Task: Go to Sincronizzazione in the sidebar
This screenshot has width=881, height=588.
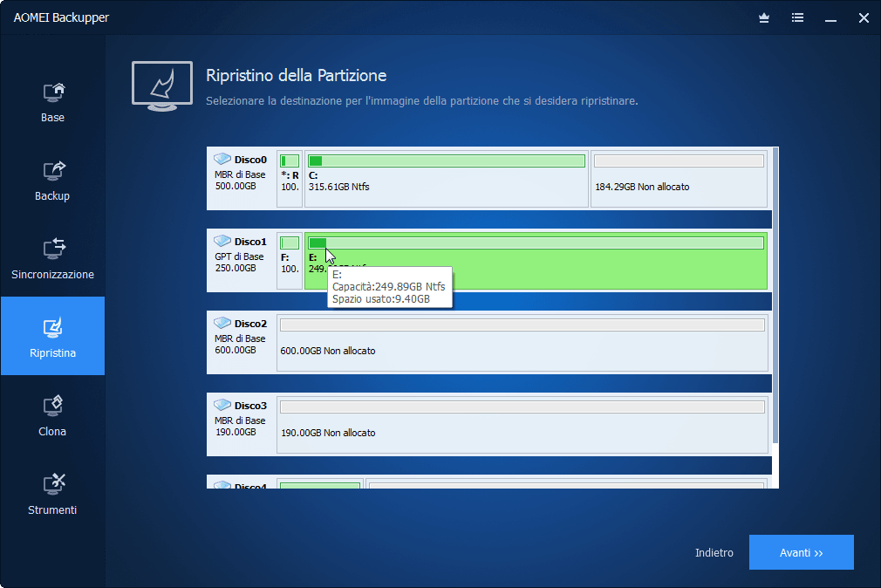Action: tap(53, 258)
